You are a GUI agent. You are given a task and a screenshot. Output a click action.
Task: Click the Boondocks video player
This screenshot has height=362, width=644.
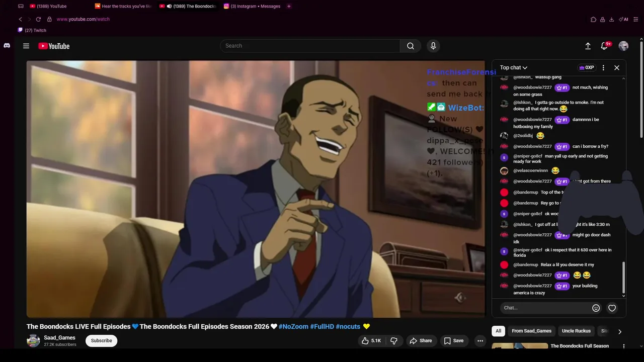[256, 189]
